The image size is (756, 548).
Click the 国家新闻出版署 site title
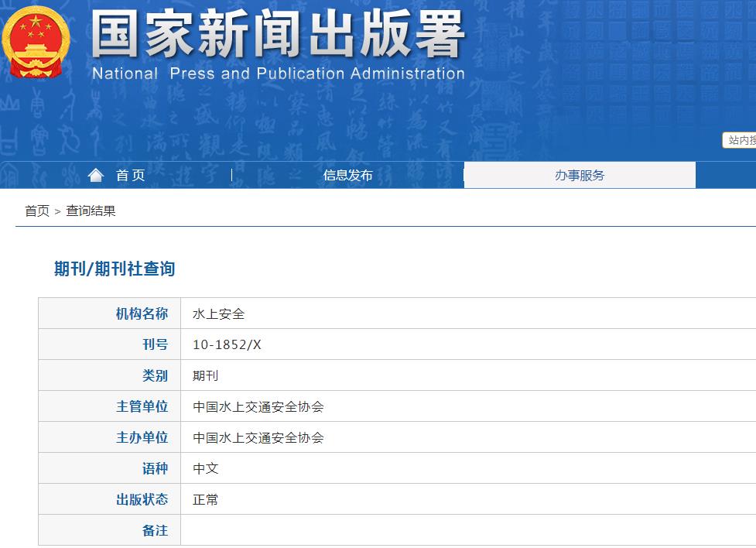tap(278, 35)
